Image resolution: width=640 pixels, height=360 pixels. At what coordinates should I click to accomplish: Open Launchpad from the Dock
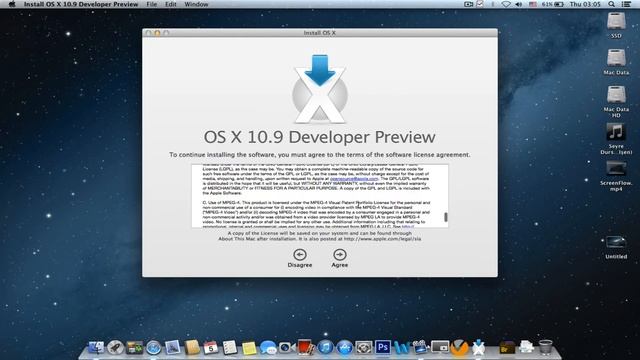click(x=115, y=347)
